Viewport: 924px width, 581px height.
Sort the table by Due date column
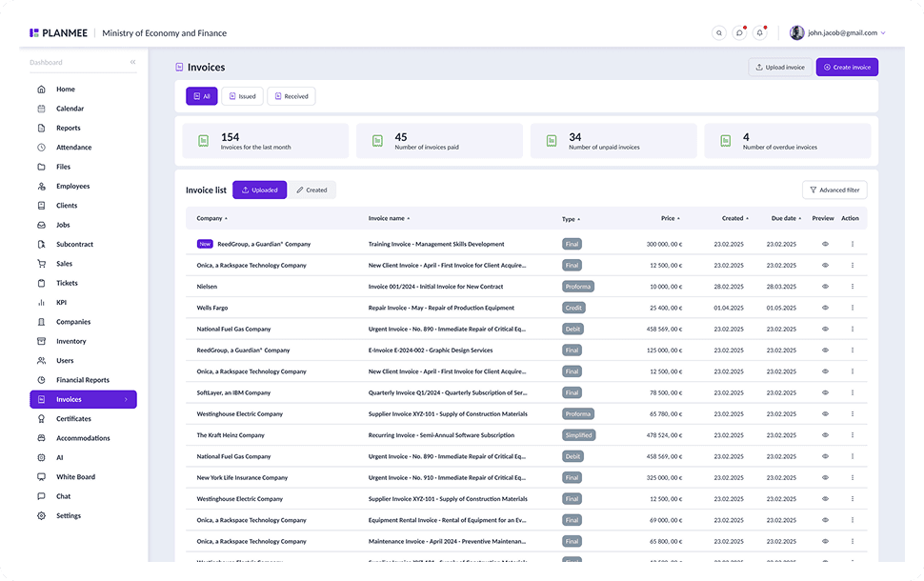pyautogui.click(x=786, y=219)
